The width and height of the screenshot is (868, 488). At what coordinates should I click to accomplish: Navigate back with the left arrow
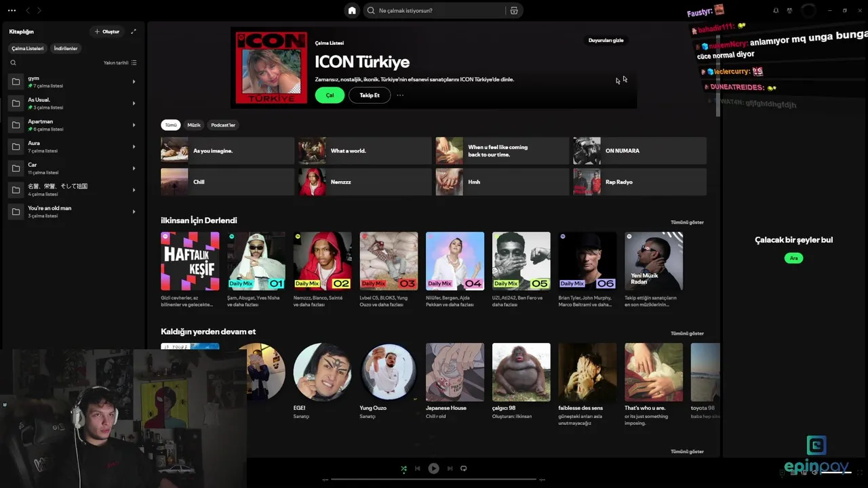28,10
